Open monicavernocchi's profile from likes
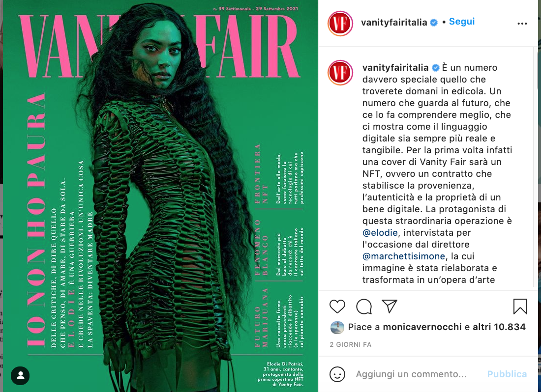The height and width of the screenshot is (392, 541). 422,327
